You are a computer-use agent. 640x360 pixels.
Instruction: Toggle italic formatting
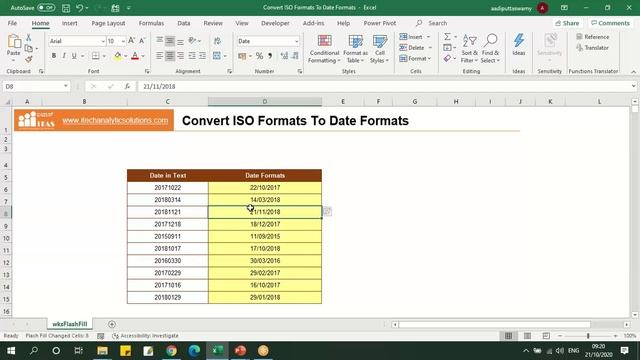[64, 56]
